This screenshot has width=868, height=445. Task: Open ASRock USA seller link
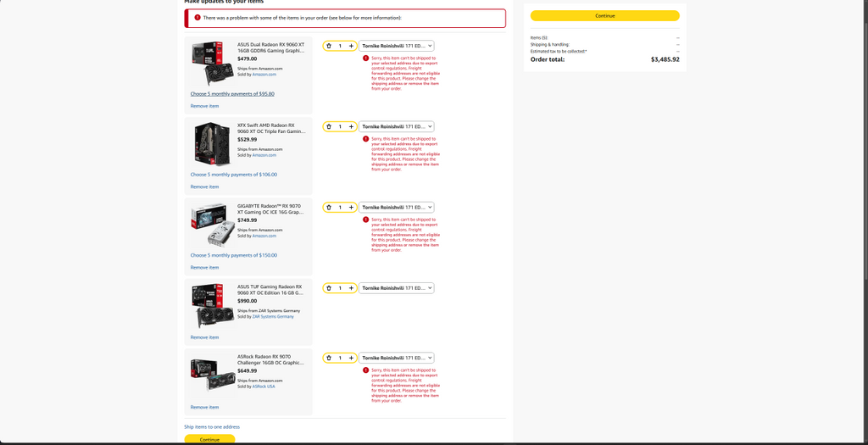click(264, 387)
